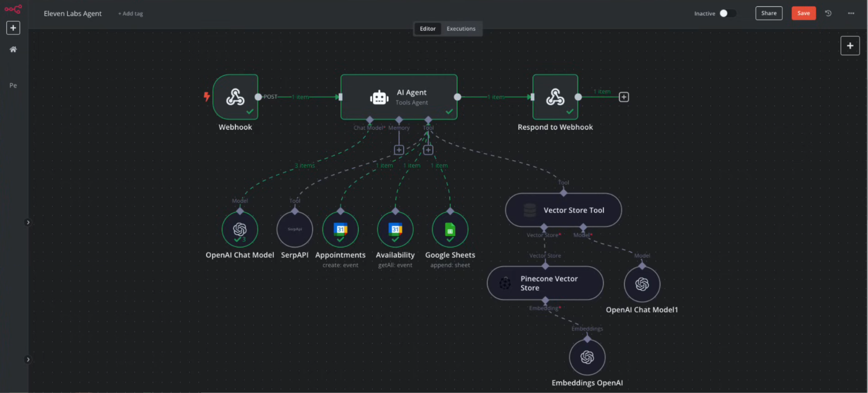The image size is (868, 393).
Task: Open the AI Agent node
Action: click(399, 97)
